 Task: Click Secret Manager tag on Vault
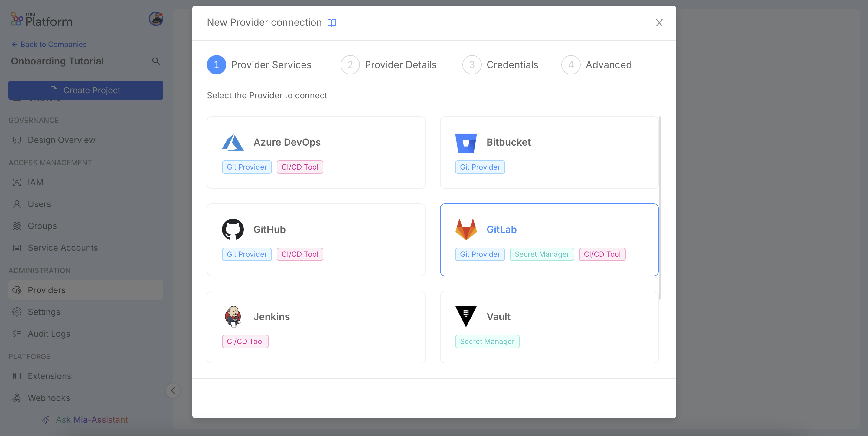click(x=487, y=341)
